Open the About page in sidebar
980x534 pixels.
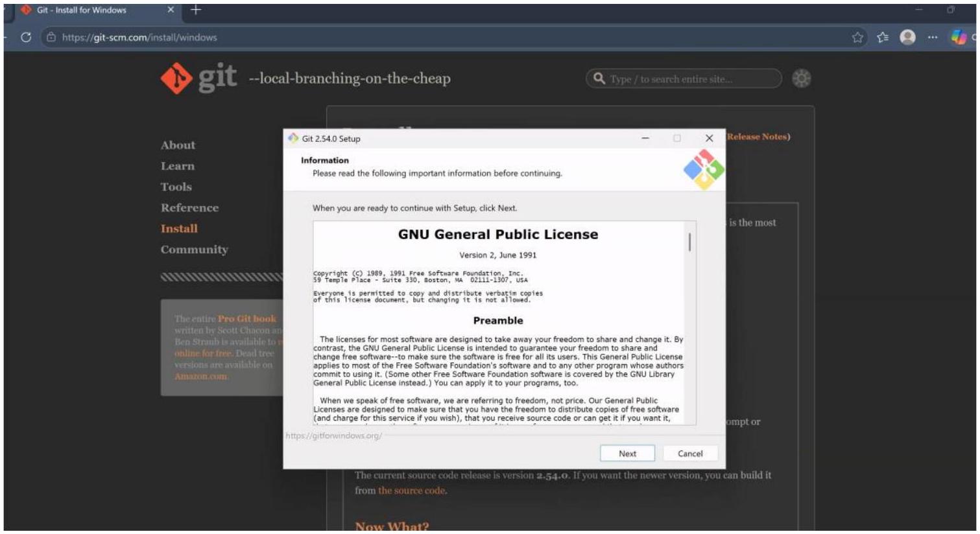(x=178, y=145)
